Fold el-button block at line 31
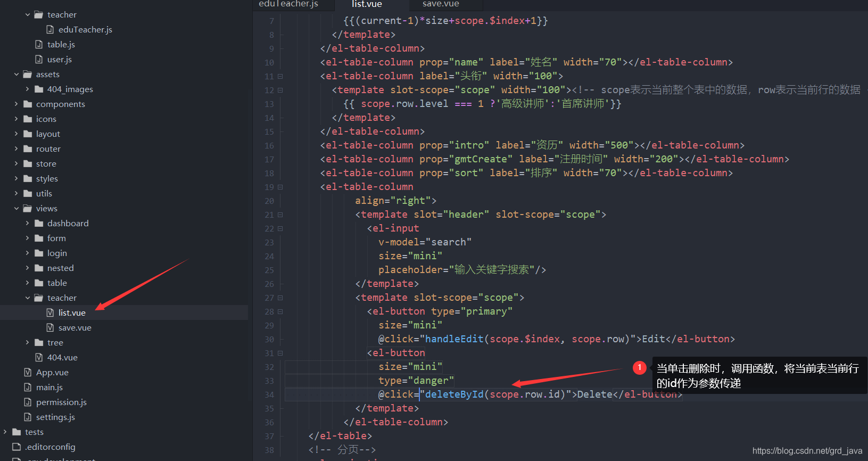The image size is (868, 461). 280,353
